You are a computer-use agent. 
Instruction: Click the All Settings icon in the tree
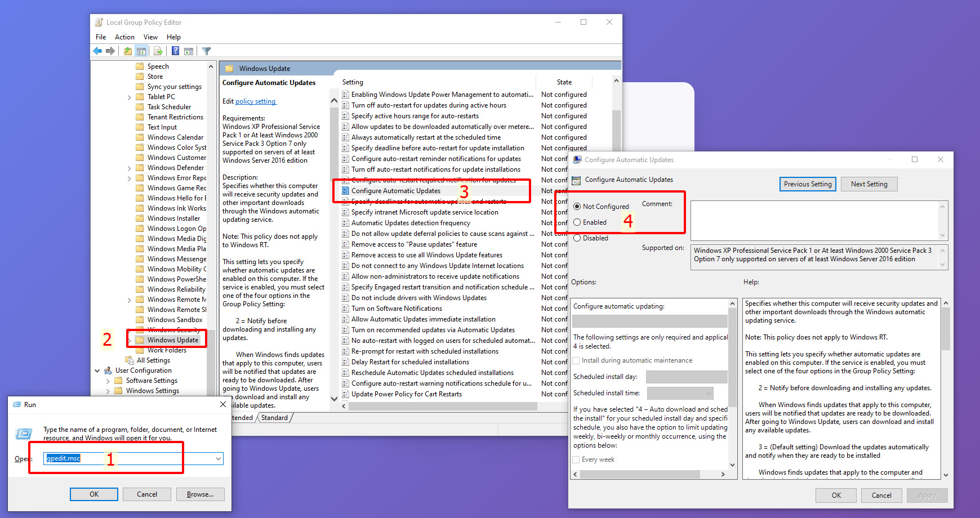(130, 360)
